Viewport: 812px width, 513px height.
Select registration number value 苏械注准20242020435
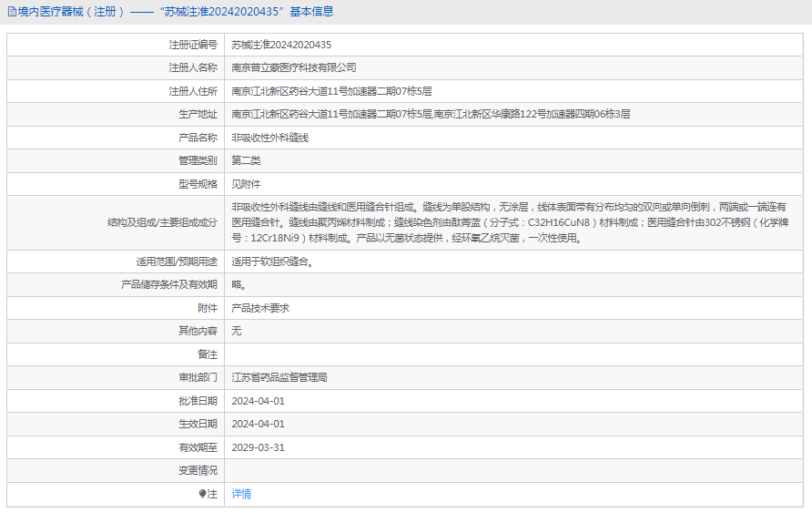[281, 45]
